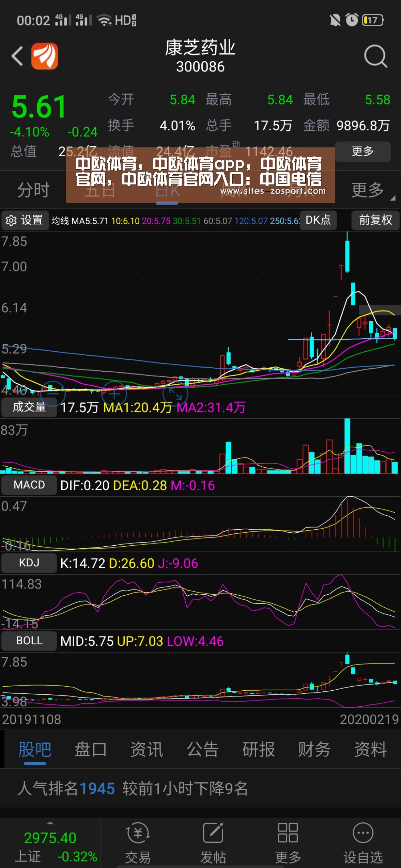Switch the 成交量 volume indicator

(29, 407)
